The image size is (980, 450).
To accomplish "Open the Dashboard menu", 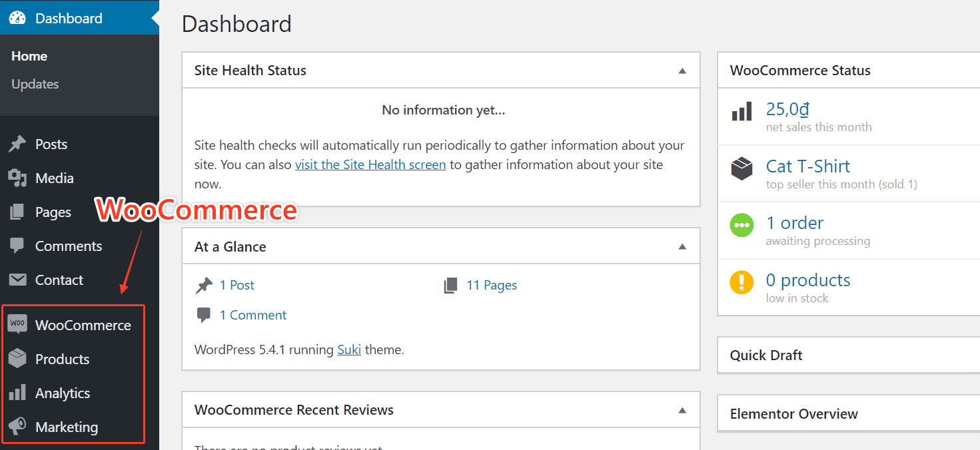I will [79, 18].
